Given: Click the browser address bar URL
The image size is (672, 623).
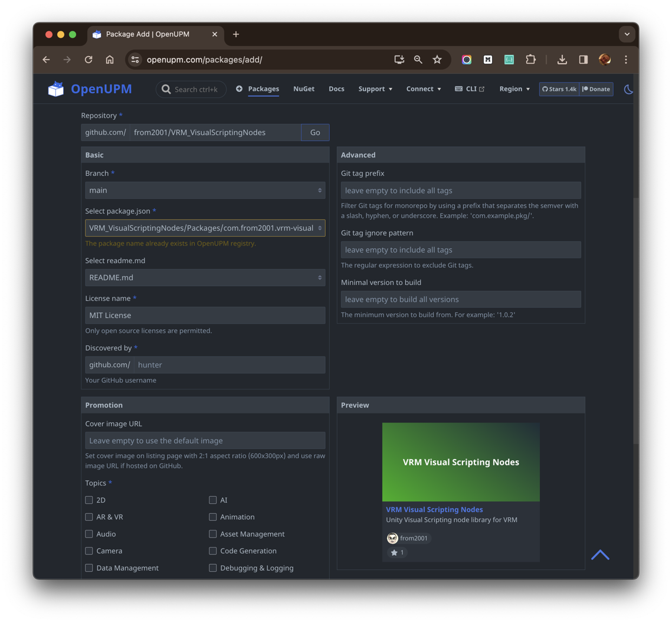Looking at the screenshot, I should (x=204, y=60).
